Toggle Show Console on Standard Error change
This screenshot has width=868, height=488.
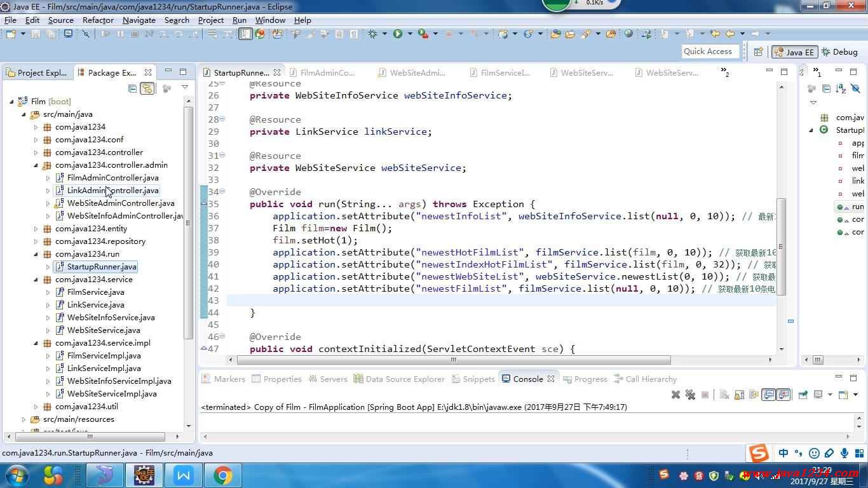pyautogui.click(x=783, y=395)
